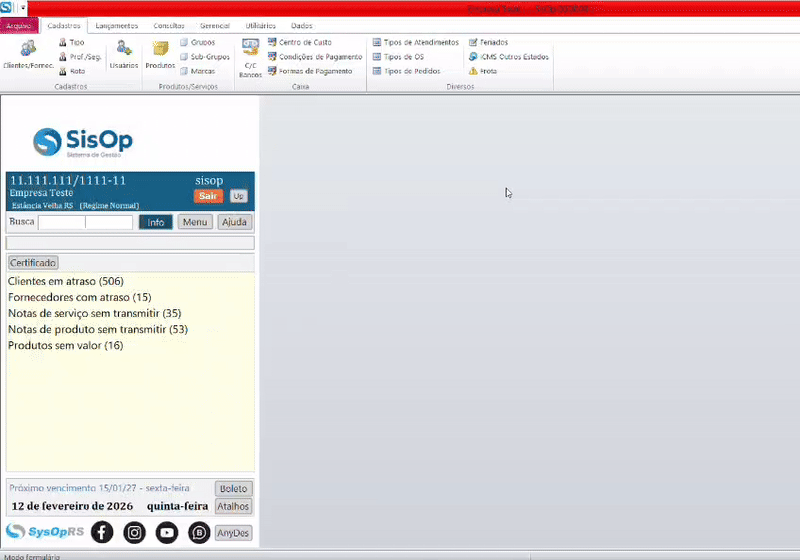Open Clientes em atraso (506) list
The height and width of the screenshot is (560, 800).
[66, 282]
